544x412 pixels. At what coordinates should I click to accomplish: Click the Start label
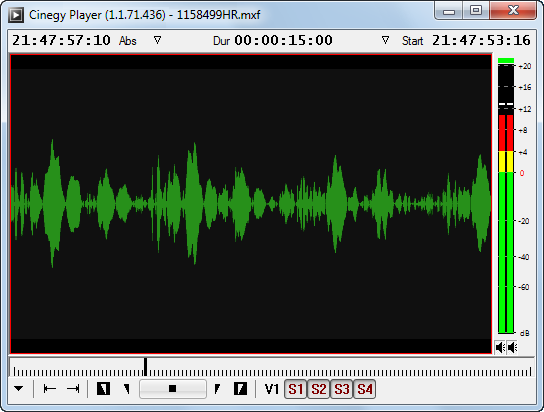[x=413, y=41]
